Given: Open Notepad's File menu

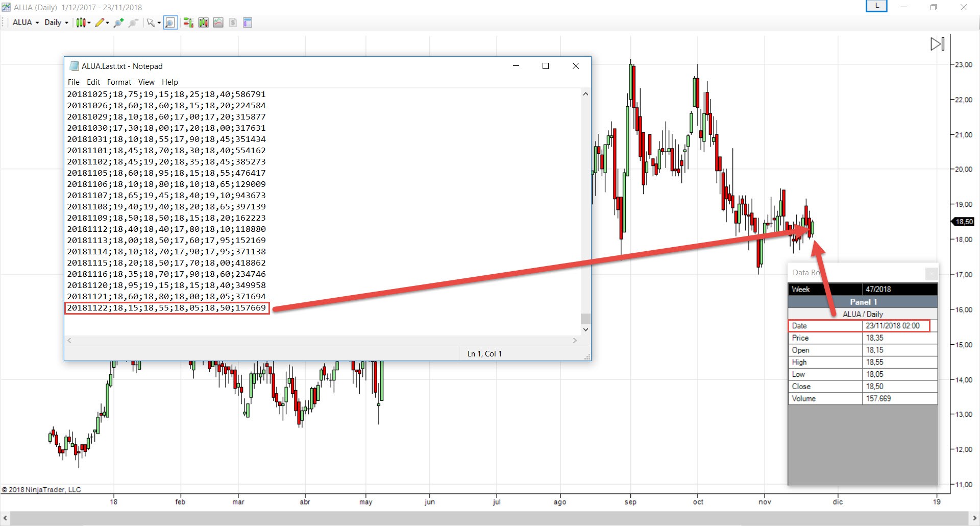Looking at the screenshot, I should 73,82.
